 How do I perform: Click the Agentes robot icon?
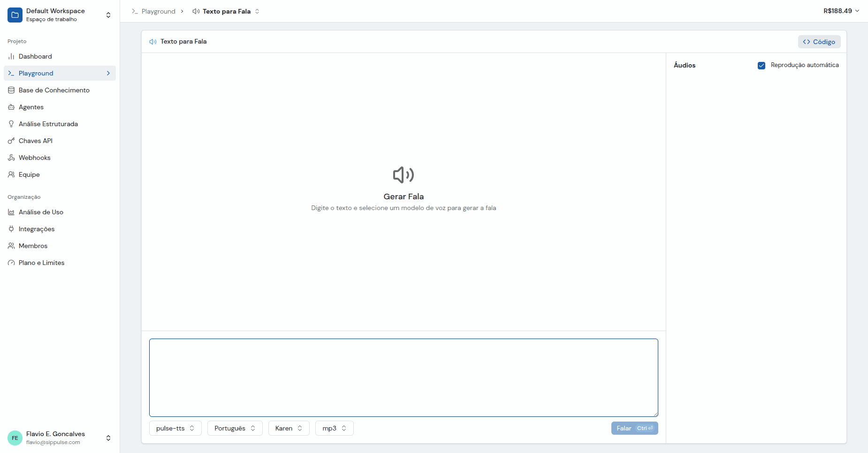(11, 107)
